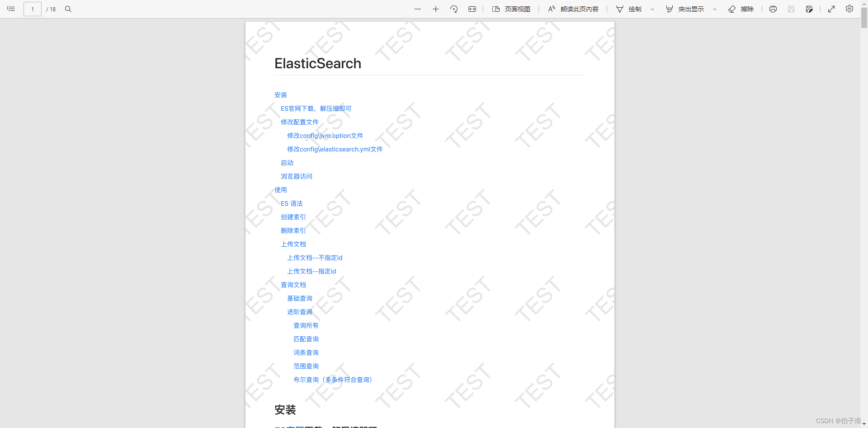Click the ElasticSearch document title
The width and height of the screenshot is (868, 428).
[x=318, y=63]
